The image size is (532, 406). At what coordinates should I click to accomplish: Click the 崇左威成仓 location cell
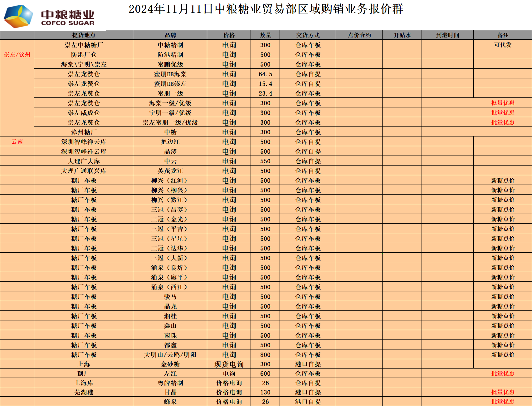point(84,113)
